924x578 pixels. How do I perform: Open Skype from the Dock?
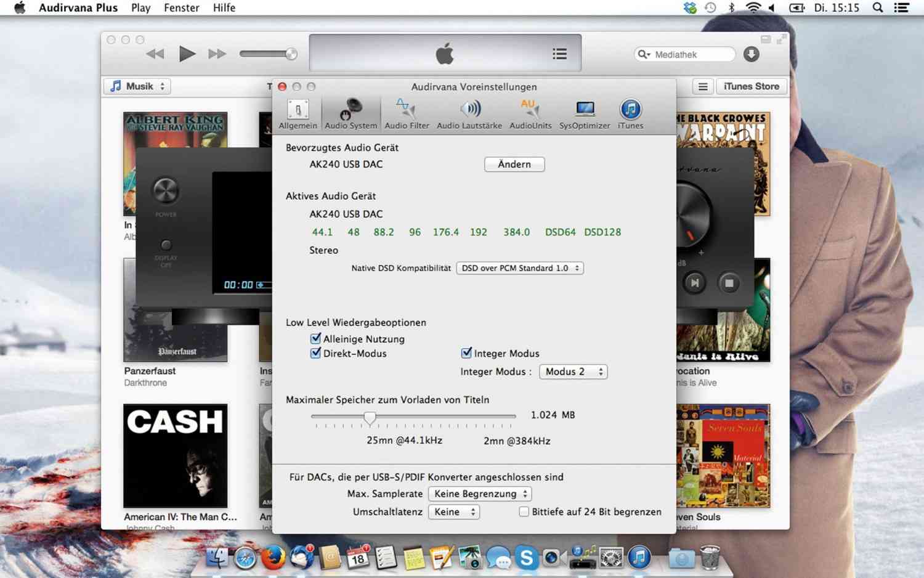526,558
